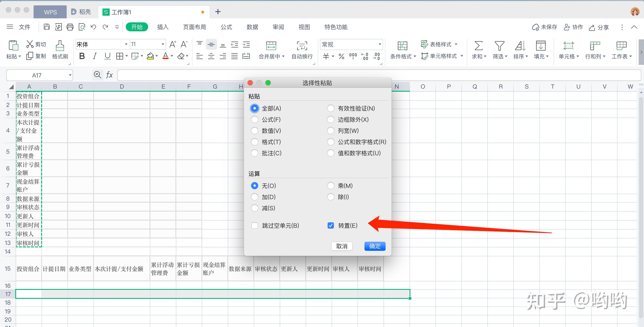Uncheck the 转置(E) transpose option
Image resolution: width=644 pixels, height=327 pixels.
[331, 225]
